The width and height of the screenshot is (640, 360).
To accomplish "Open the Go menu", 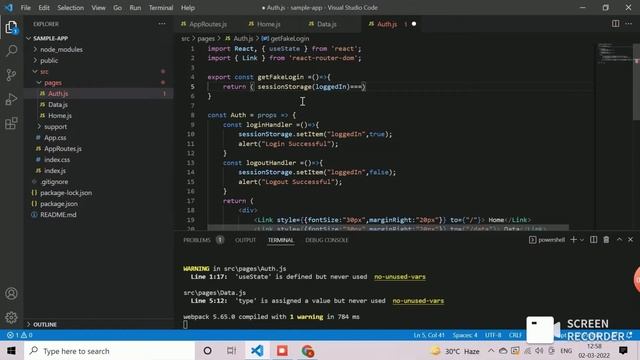I will (118, 8).
